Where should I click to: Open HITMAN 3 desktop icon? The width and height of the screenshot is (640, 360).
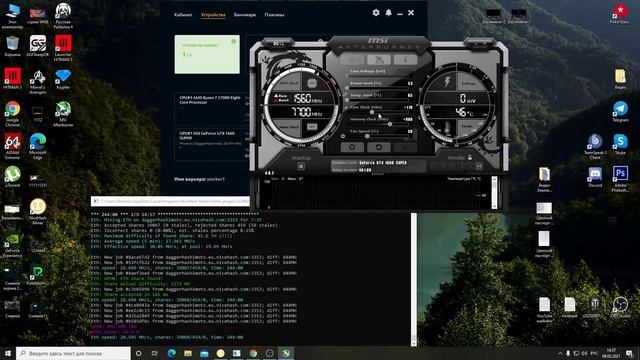12,78
